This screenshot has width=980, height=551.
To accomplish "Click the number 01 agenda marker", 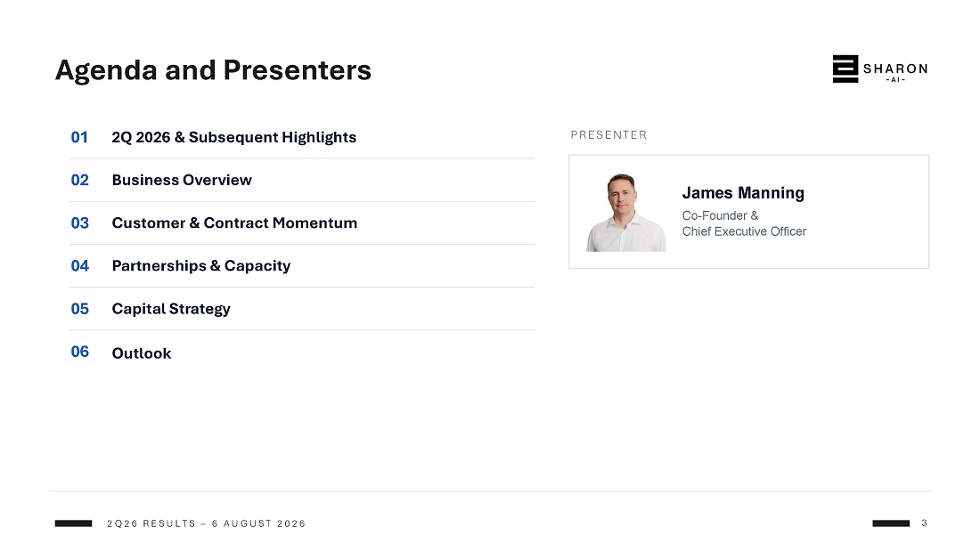I will [79, 137].
